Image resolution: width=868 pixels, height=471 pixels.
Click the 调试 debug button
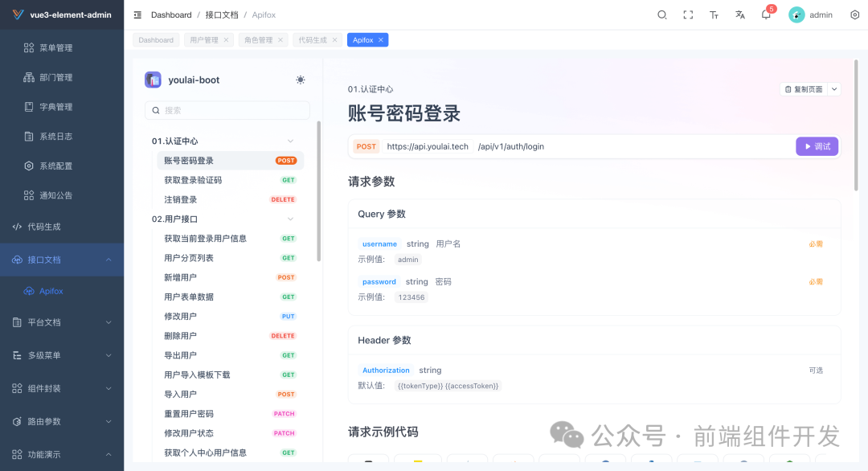point(817,146)
